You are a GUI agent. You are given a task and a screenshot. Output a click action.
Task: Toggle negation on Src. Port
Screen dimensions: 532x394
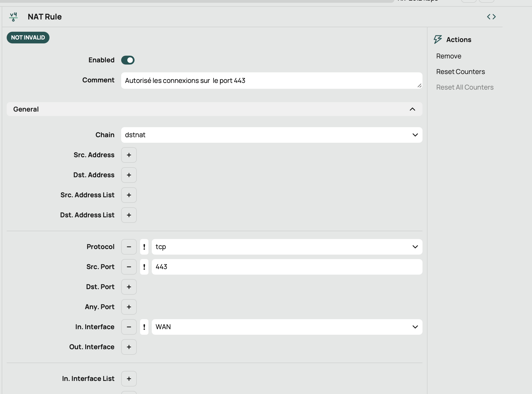tap(144, 267)
